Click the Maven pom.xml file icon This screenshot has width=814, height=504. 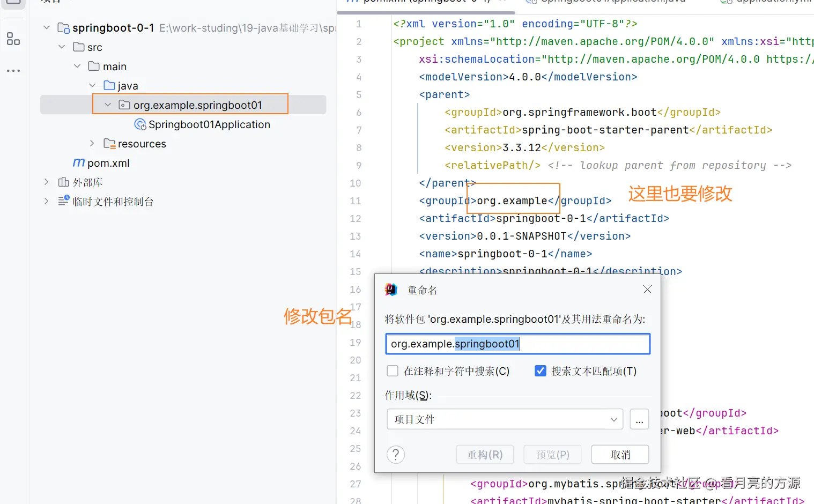point(79,162)
